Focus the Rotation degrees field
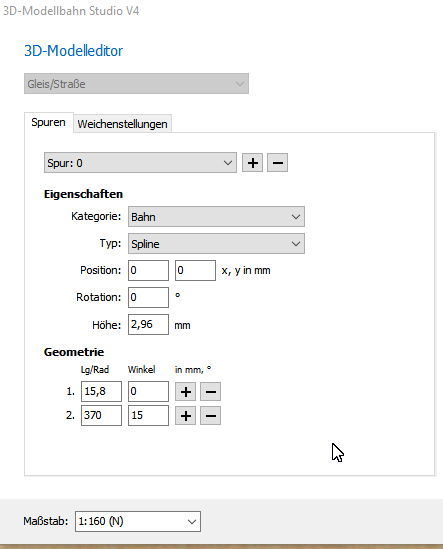 coord(148,297)
